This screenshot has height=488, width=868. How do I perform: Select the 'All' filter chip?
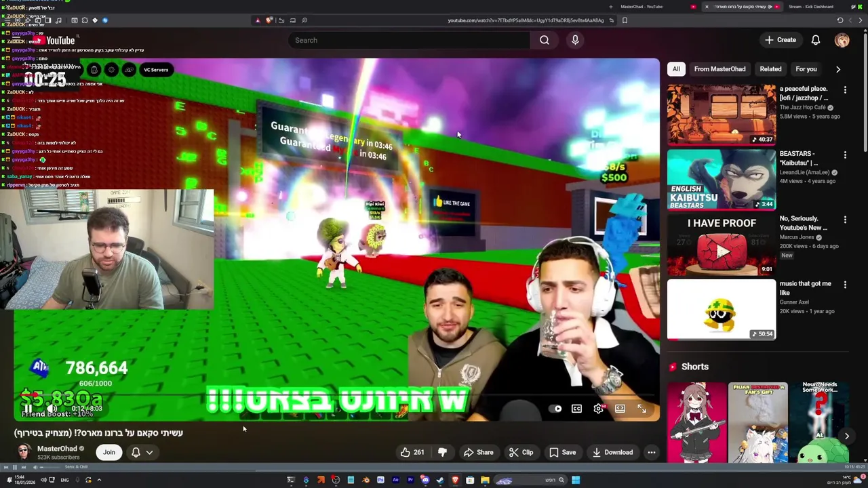[x=676, y=69]
